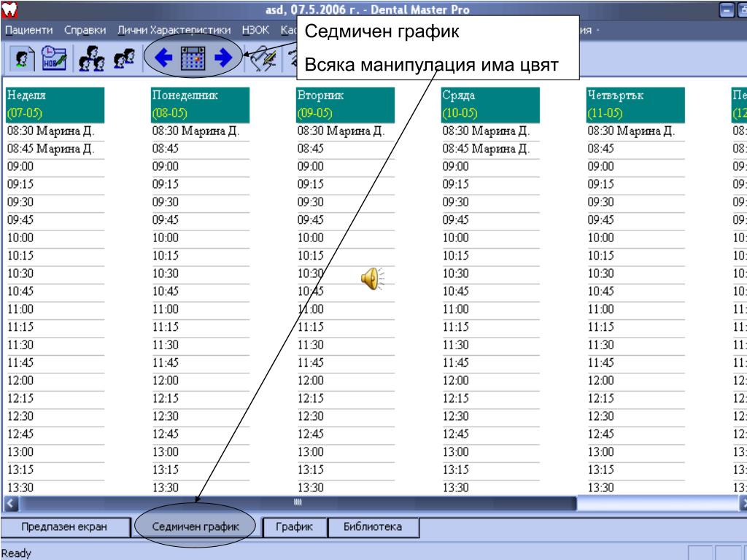Viewport: 747px width, 560px height.
Task: Select Сряда 08:30 Марина Д. appointment
Action: (x=490, y=131)
